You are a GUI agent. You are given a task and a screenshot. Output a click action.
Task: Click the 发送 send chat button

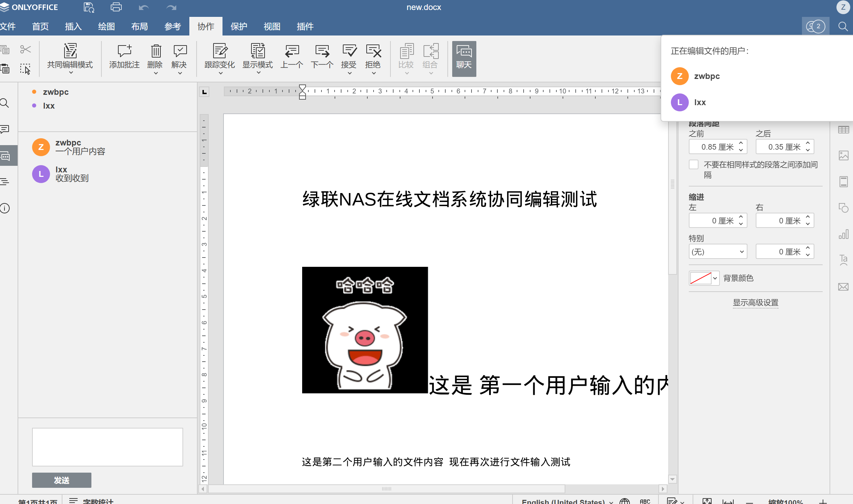[x=62, y=480]
